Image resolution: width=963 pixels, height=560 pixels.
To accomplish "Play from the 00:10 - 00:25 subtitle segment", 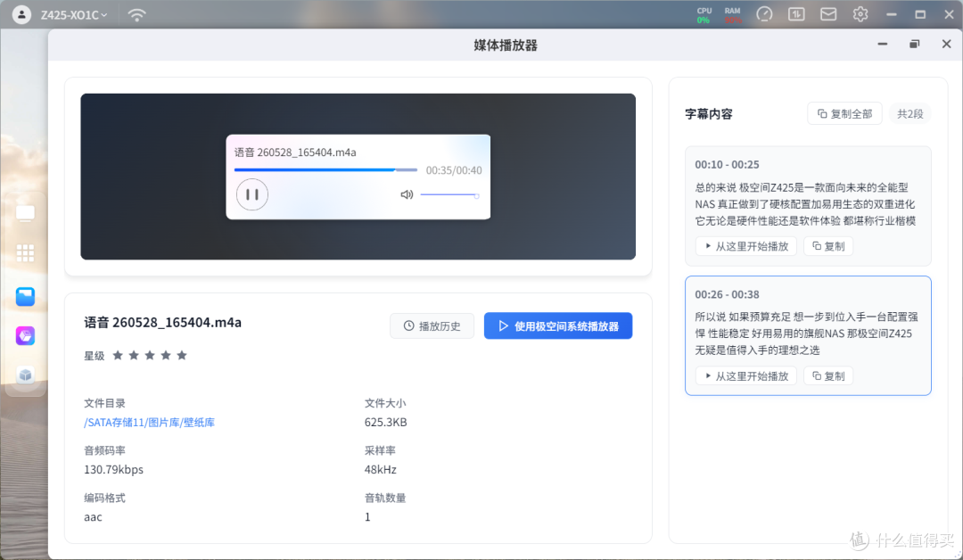I will [x=746, y=246].
